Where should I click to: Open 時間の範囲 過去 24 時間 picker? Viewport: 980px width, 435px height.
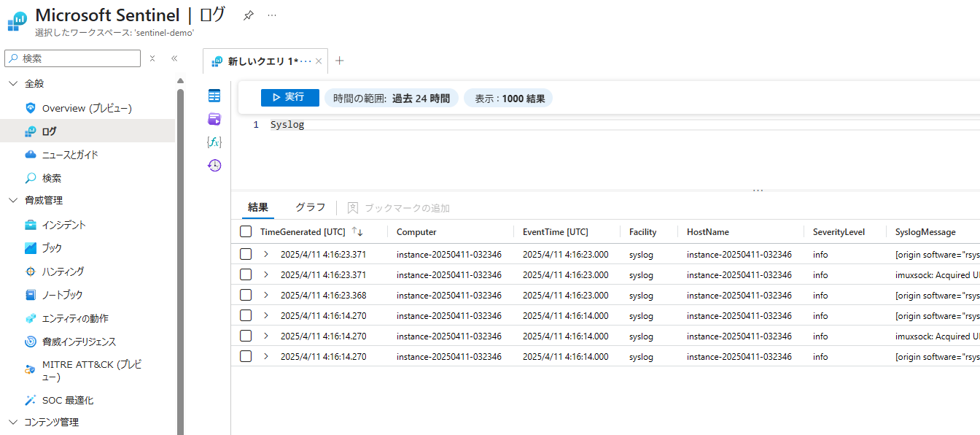[392, 98]
